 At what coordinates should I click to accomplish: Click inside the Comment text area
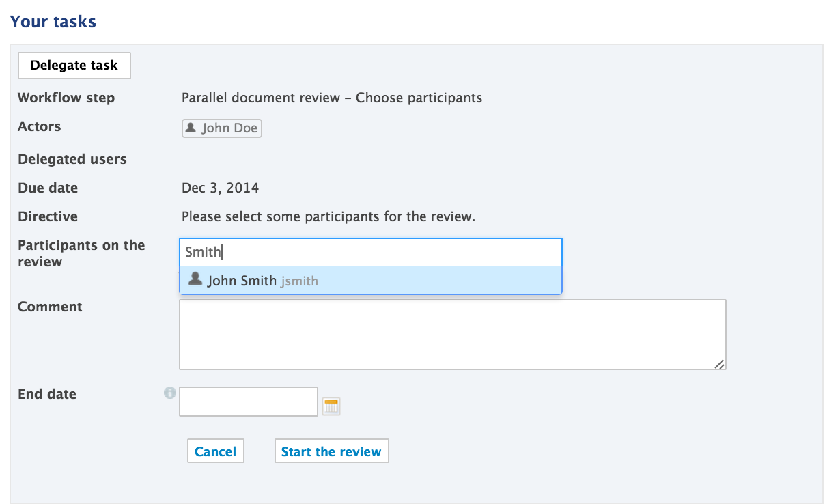452,335
